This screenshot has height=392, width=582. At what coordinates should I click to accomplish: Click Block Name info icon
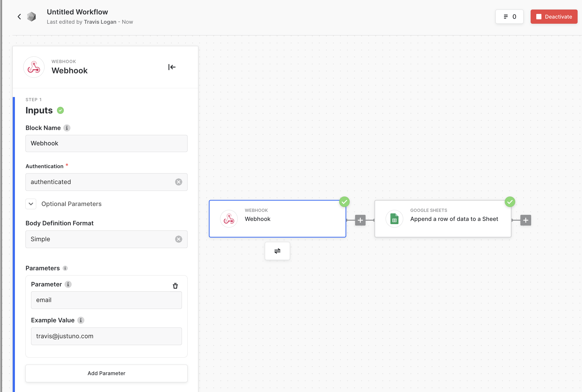point(67,128)
